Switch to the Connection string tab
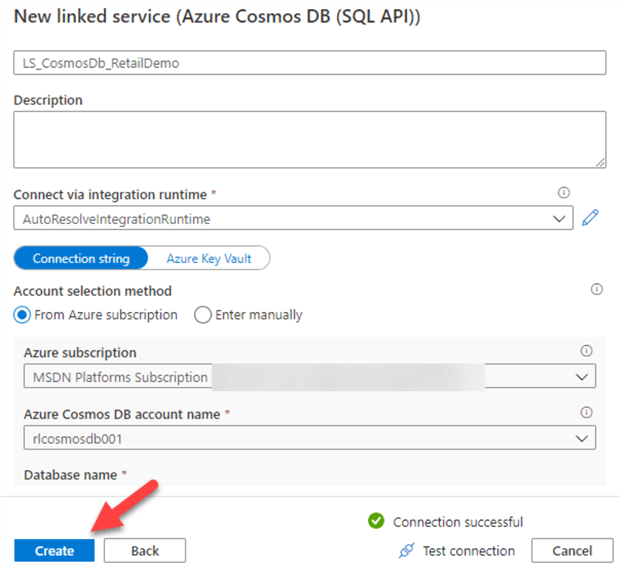Screen dimensions: 620x566 click(81, 259)
